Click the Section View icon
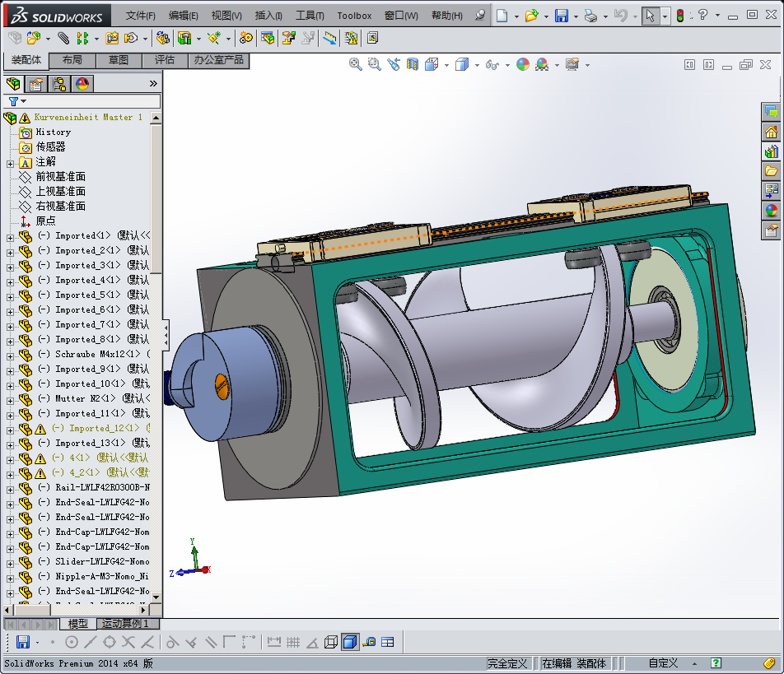Image resolution: width=784 pixels, height=674 pixels. [413, 64]
